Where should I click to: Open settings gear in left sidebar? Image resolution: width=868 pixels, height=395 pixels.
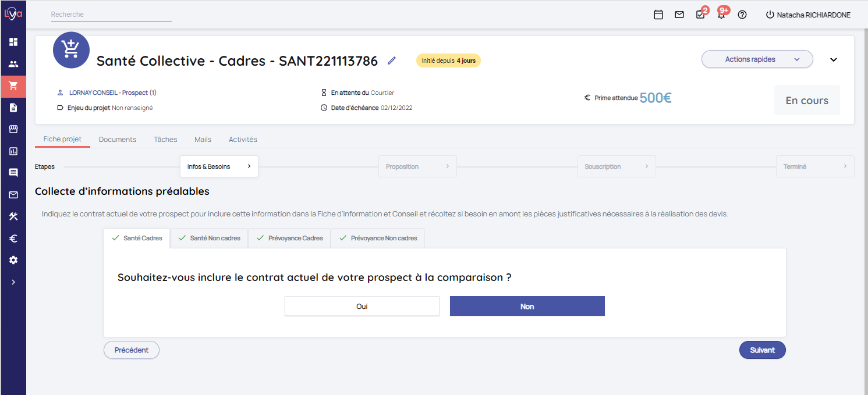tap(13, 260)
